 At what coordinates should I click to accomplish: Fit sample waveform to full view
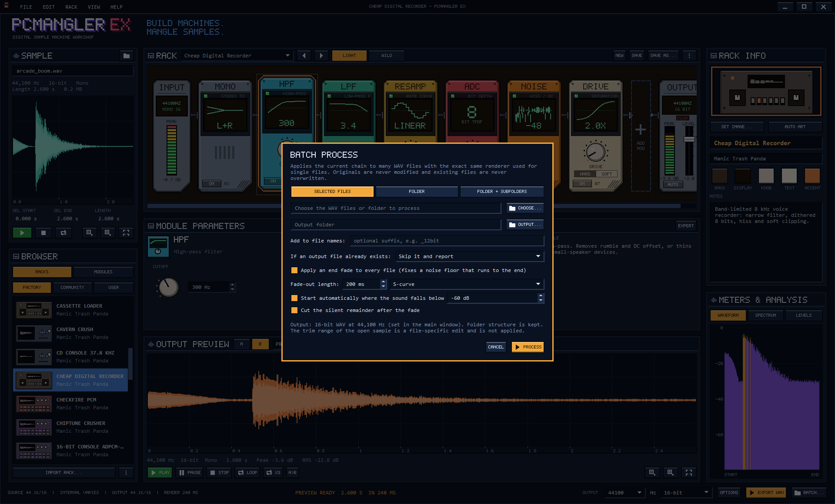tap(126, 233)
